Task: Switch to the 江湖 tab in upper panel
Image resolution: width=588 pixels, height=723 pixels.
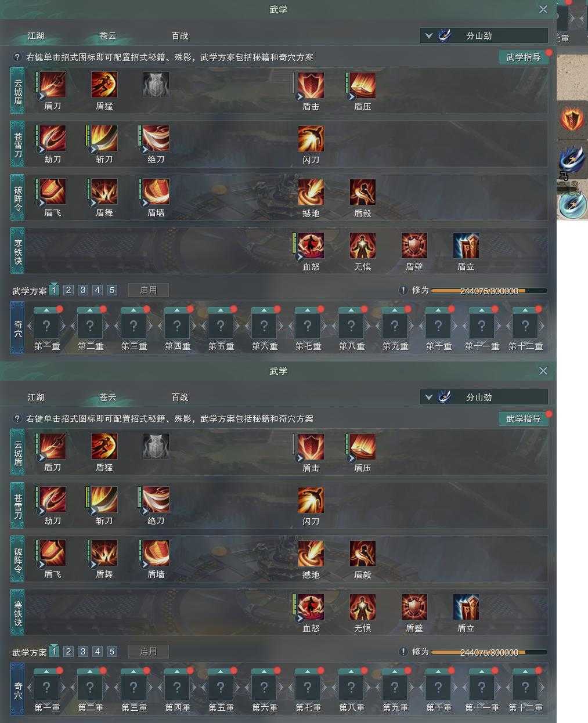Action: click(x=36, y=35)
